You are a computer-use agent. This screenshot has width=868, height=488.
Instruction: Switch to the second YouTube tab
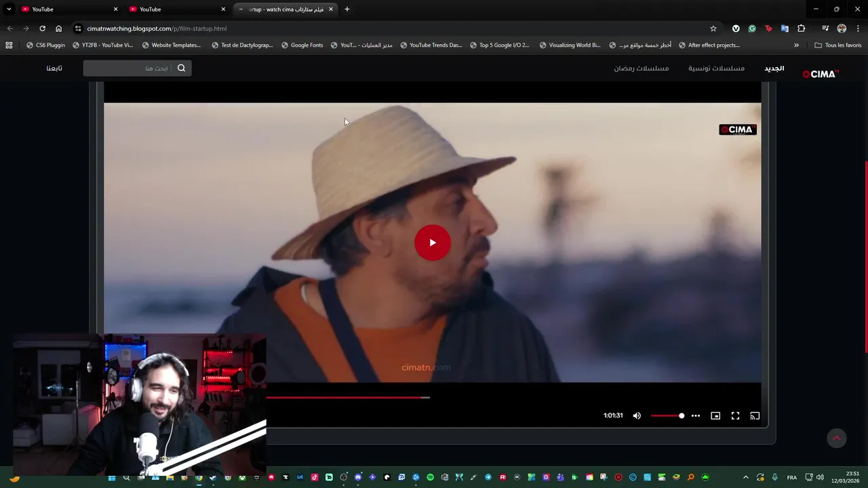(176, 9)
